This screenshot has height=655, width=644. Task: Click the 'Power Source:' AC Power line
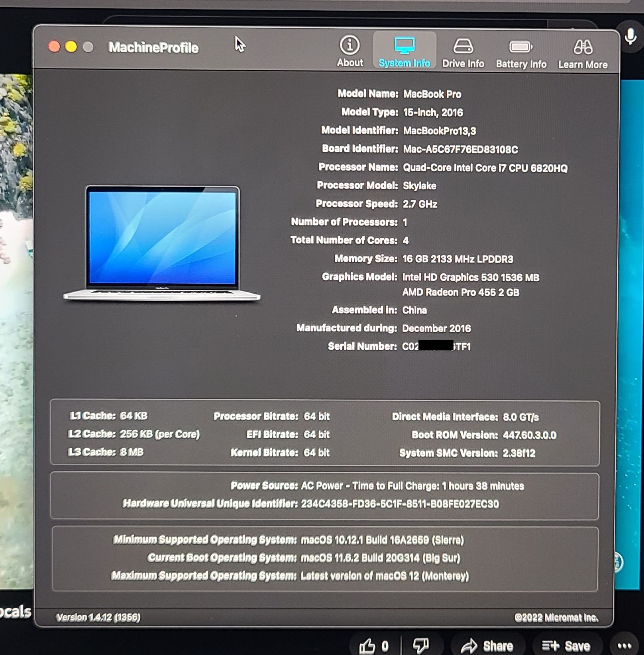click(377, 486)
